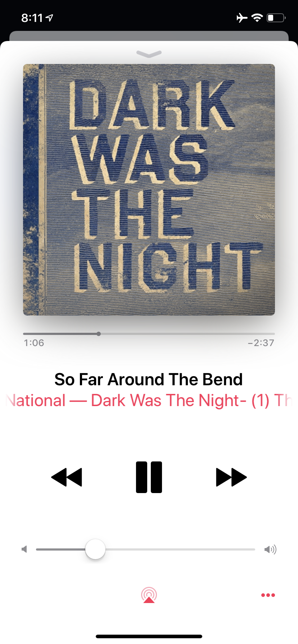Click the playback progress scrubber dot
The height and width of the screenshot is (644, 298).
[99, 334]
